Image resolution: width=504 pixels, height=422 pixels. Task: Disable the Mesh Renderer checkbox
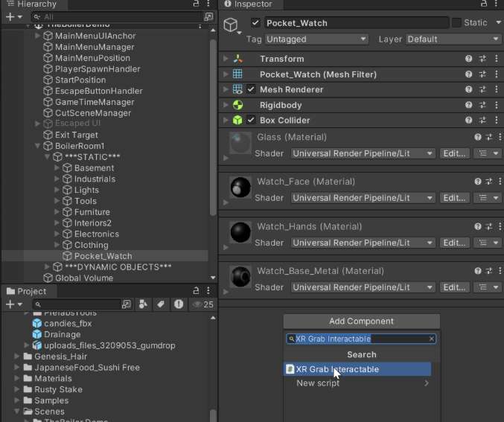pyautogui.click(x=251, y=90)
